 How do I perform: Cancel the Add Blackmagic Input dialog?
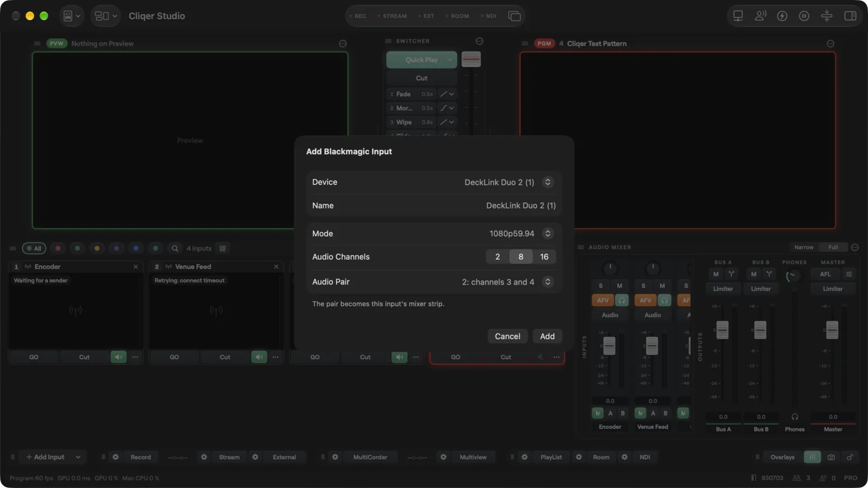click(x=507, y=336)
